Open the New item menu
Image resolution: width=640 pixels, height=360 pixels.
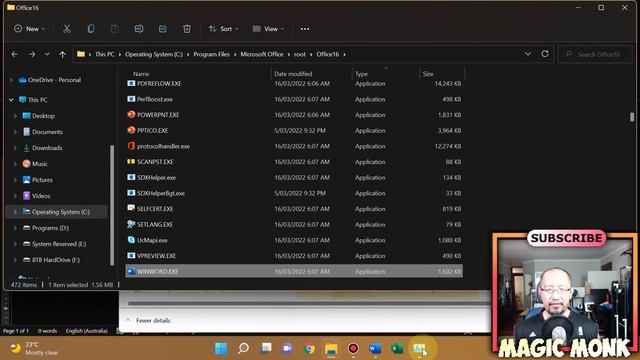coord(29,29)
